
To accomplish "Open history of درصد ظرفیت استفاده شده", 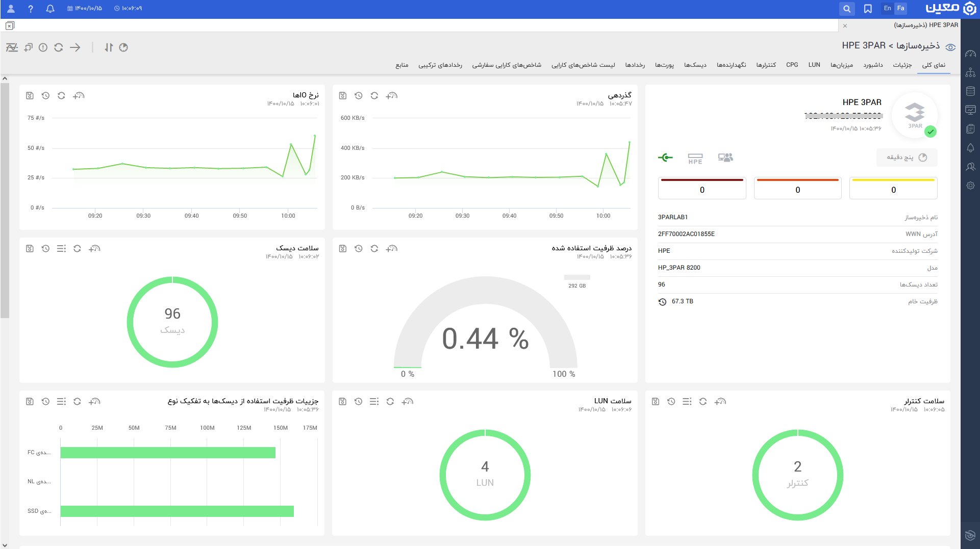I will tap(359, 248).
